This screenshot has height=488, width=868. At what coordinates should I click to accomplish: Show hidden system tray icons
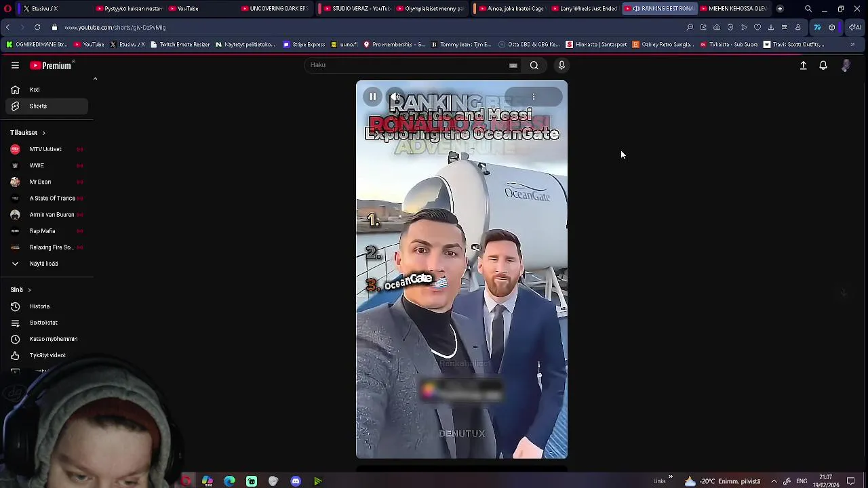774,481
